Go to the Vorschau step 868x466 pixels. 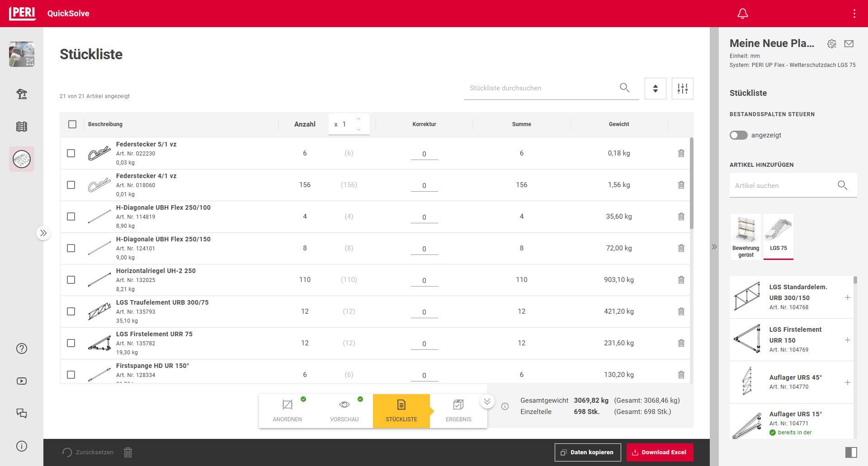(344, 411)
